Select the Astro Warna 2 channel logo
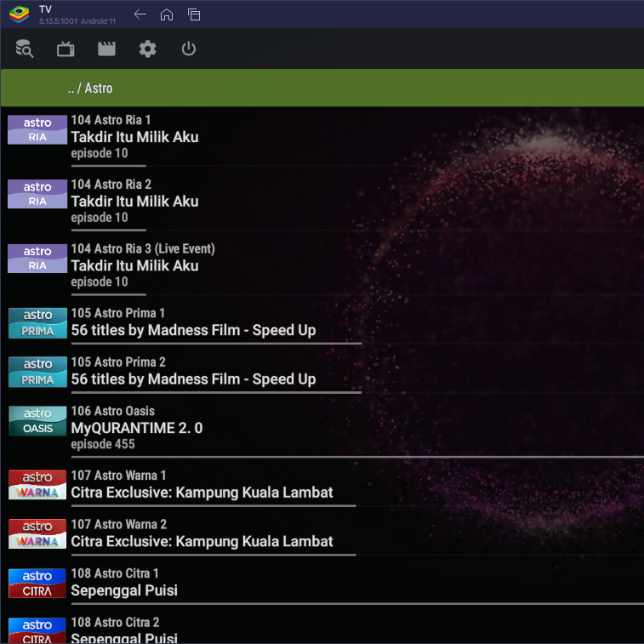 37,533
